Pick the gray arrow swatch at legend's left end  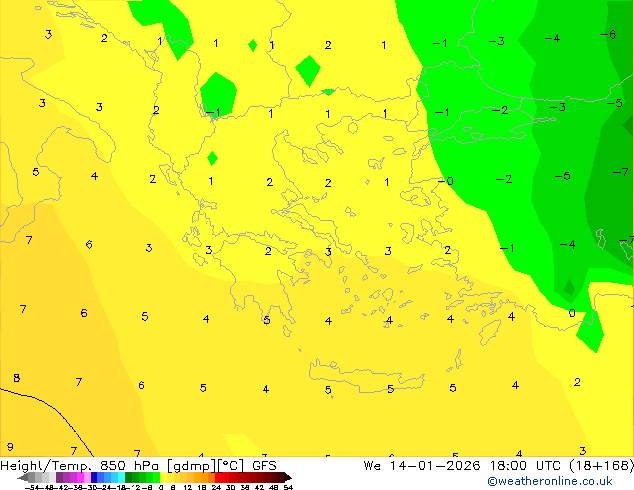click(x=23, y=477)
